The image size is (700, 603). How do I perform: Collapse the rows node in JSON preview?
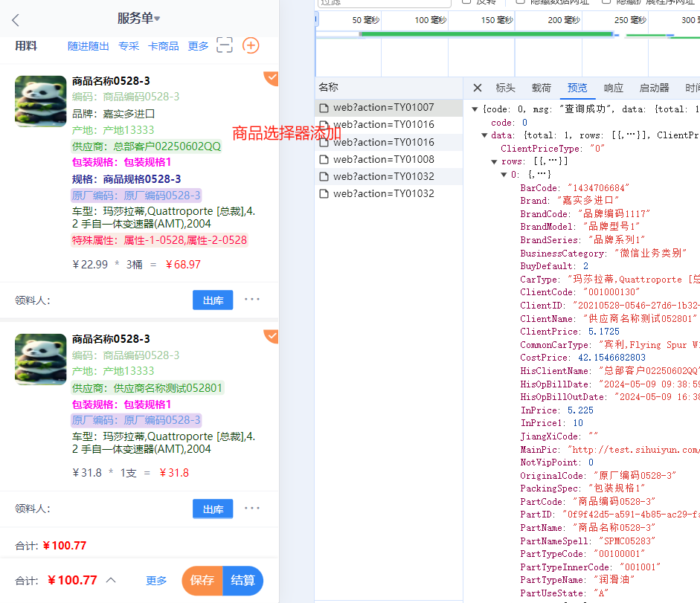pos(495,161)
